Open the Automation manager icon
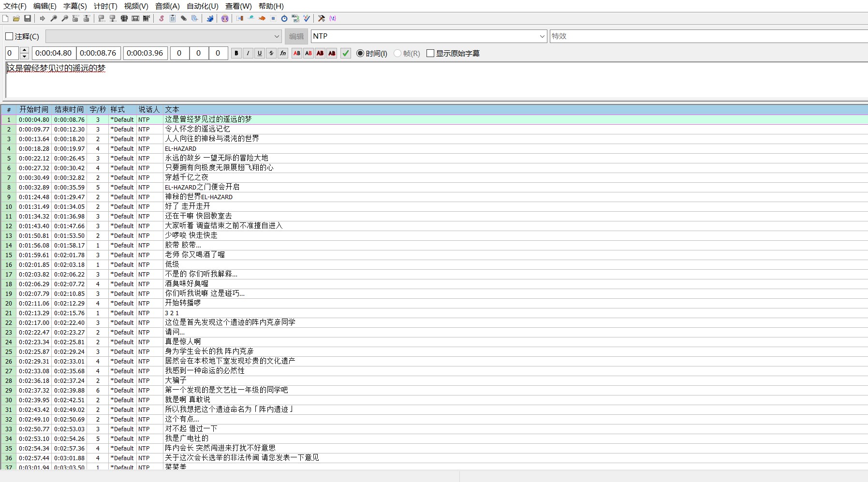The width and height of the screenshot is (868, 482). click(x=210, y=18)
